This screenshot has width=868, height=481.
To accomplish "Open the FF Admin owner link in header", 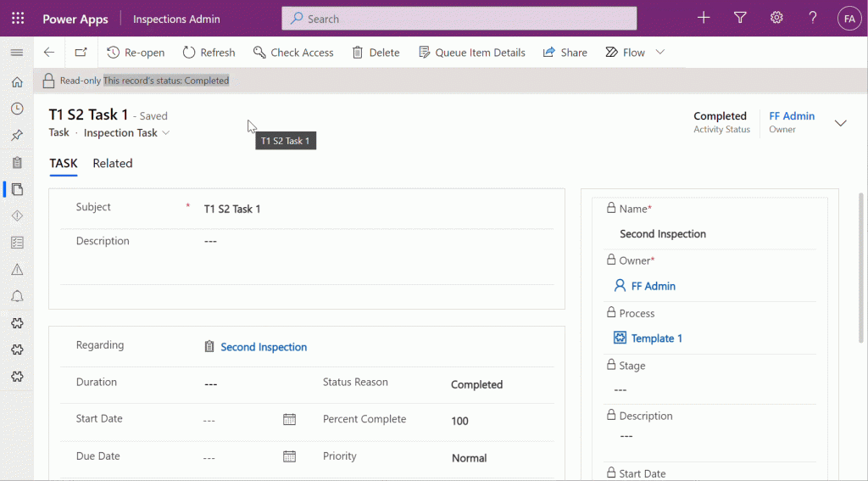I will [x=792, y=116].
